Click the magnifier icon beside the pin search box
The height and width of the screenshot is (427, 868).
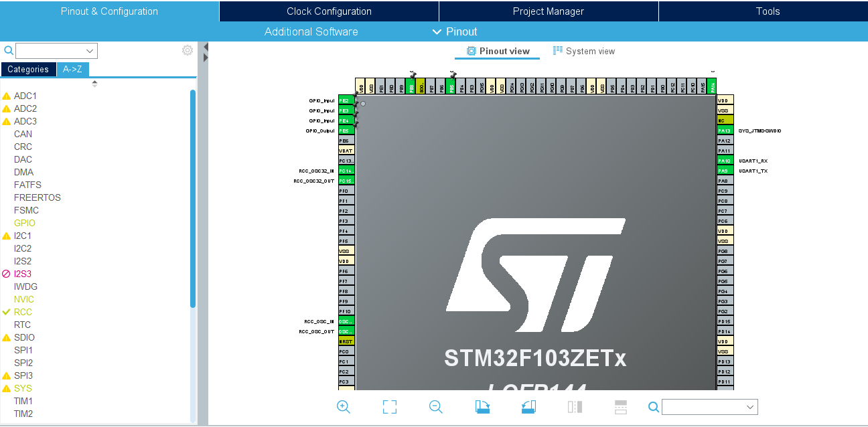click(x=7, y=50)
